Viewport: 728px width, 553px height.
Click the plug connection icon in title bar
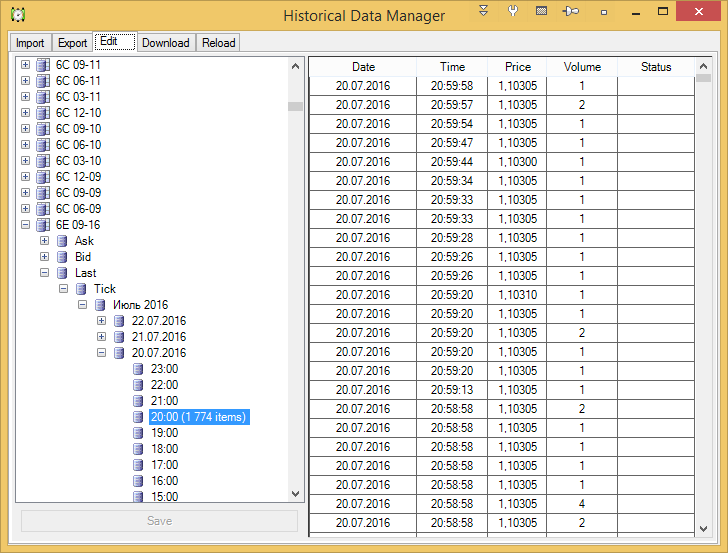click(570, 11)
